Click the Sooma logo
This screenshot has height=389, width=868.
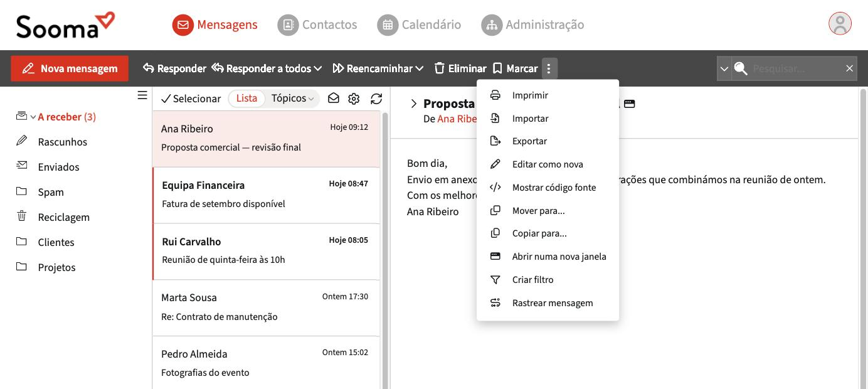[x=65, y=25]
